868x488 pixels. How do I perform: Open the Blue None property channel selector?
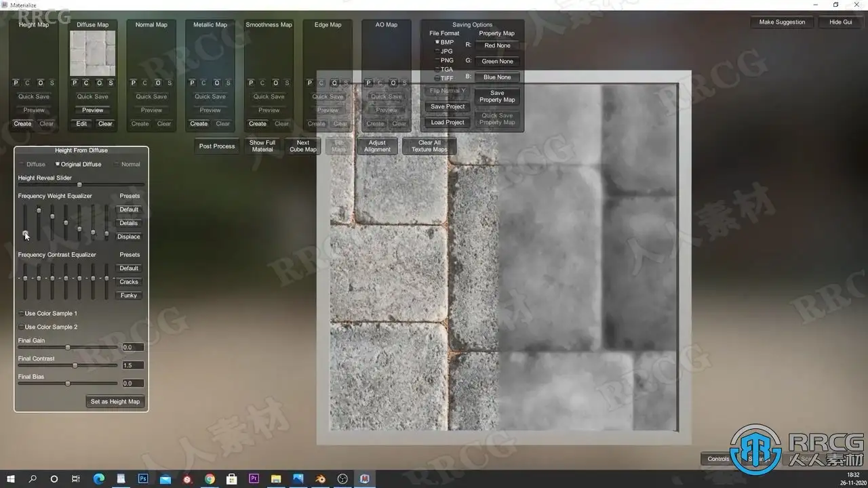click(x=497, y=77)
